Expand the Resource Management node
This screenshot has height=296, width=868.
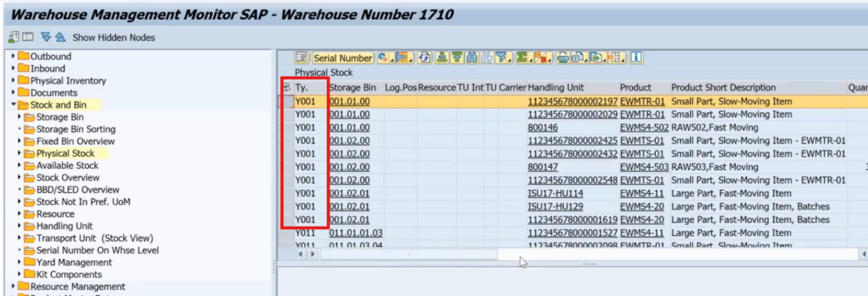(13, 286)
